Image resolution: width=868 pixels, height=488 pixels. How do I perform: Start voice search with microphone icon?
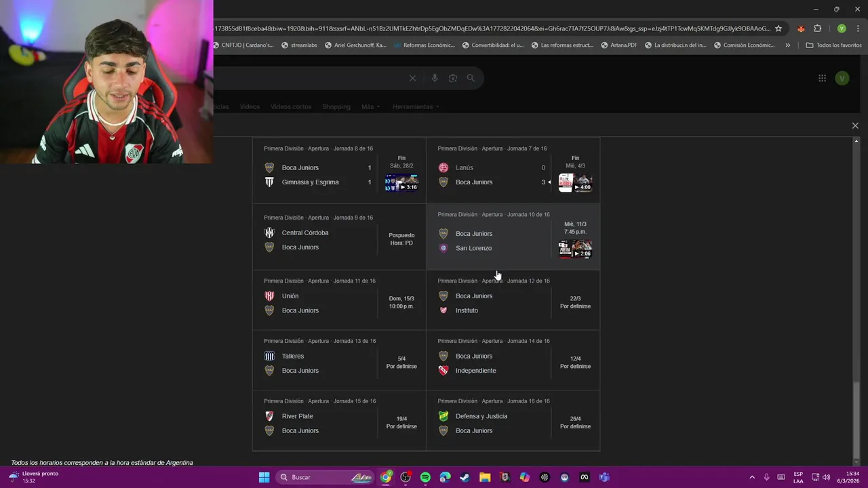click(435, 78)
